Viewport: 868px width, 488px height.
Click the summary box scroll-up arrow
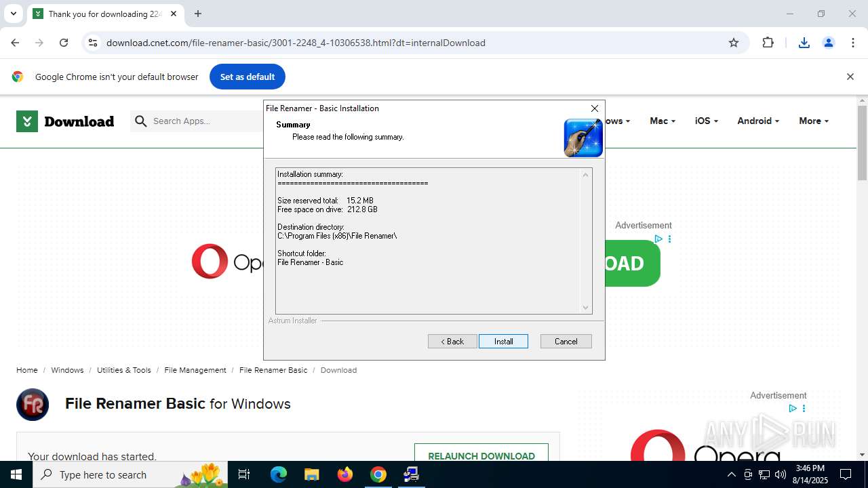(x=586, y=175)
